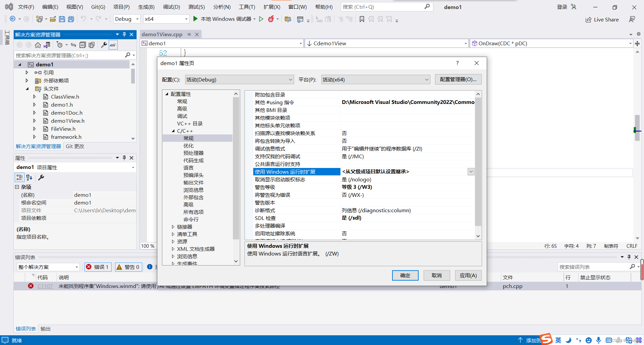Open the whole solution scope dropdown
The height and width of the screenshot is (345, 644).
(x=48, y=267)
